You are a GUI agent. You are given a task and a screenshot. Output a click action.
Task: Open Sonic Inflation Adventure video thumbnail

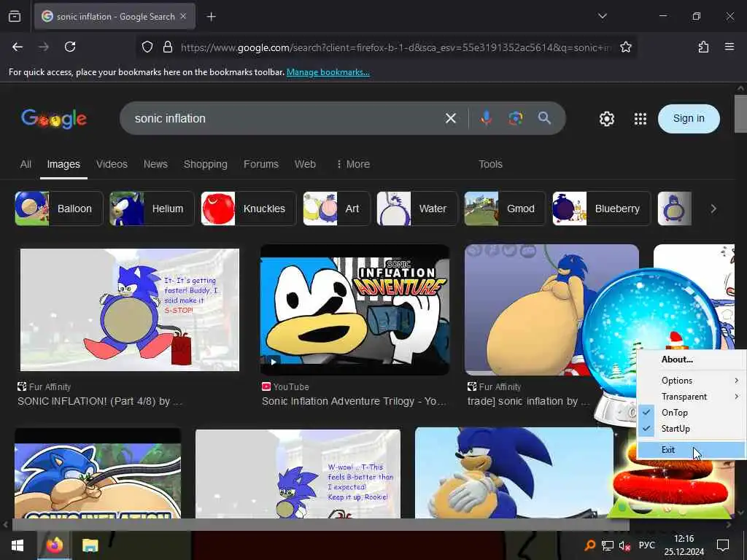tap(355, 309)
